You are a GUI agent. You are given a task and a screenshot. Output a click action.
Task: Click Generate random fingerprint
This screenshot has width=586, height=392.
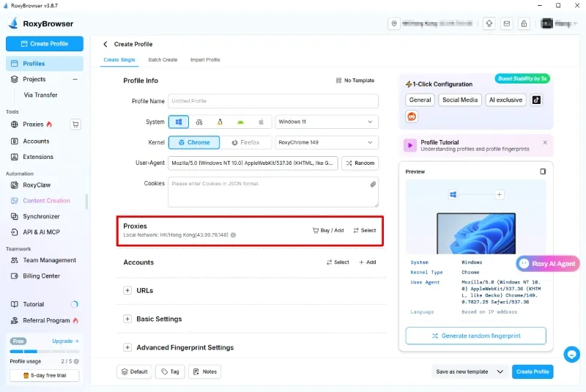pyautogui.click(x=475, y=336)
